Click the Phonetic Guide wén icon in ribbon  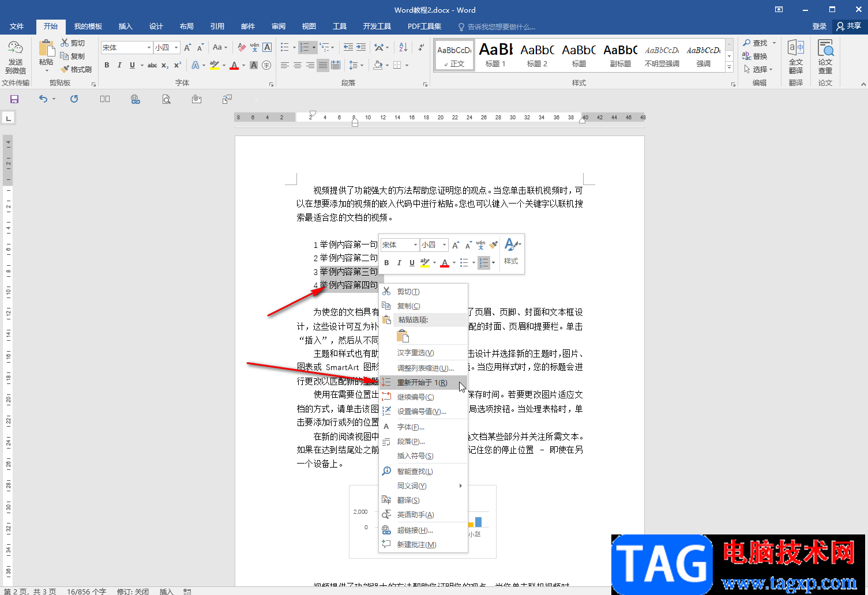254,47
